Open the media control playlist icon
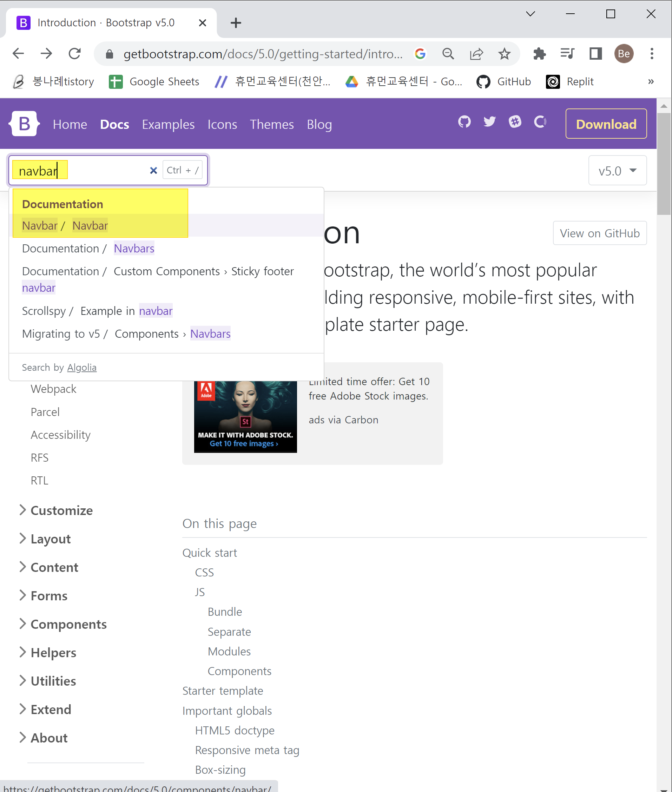This screenshot has height=792, width=672. (x=568, y=54)
